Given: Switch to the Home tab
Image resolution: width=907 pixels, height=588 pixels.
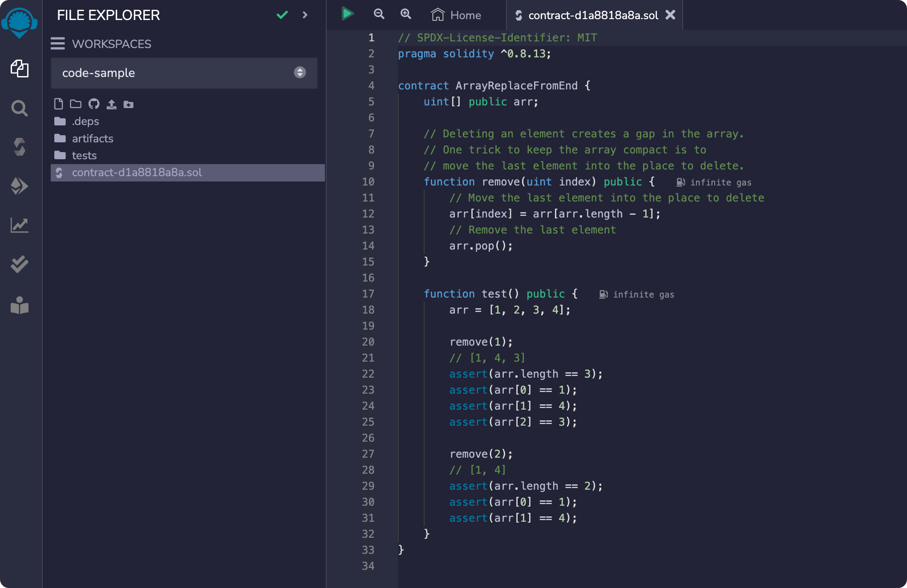Looking at the screenshot, I should coord(457,15).
